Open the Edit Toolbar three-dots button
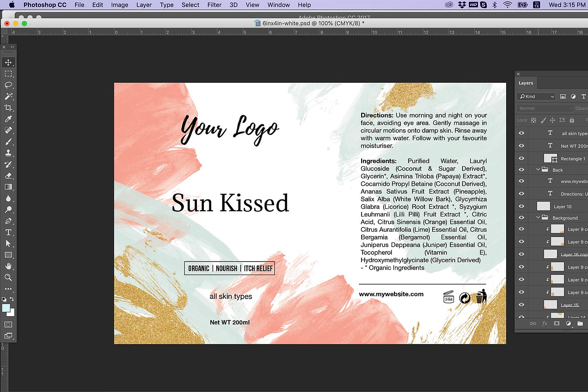 tap(8, 289)
